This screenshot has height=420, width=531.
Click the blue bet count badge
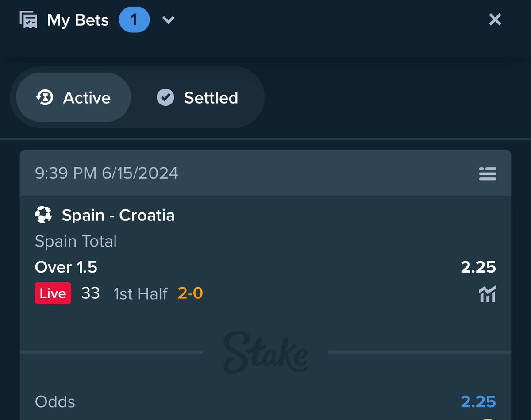[135, 20]
